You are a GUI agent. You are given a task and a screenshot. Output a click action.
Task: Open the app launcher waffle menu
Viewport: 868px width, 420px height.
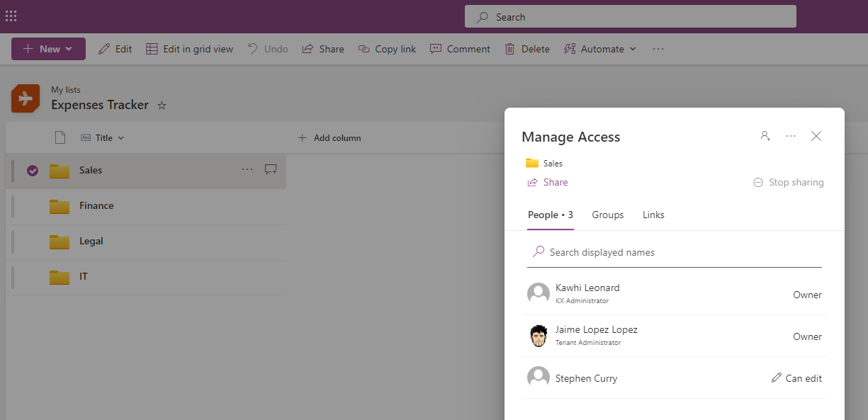11,16
